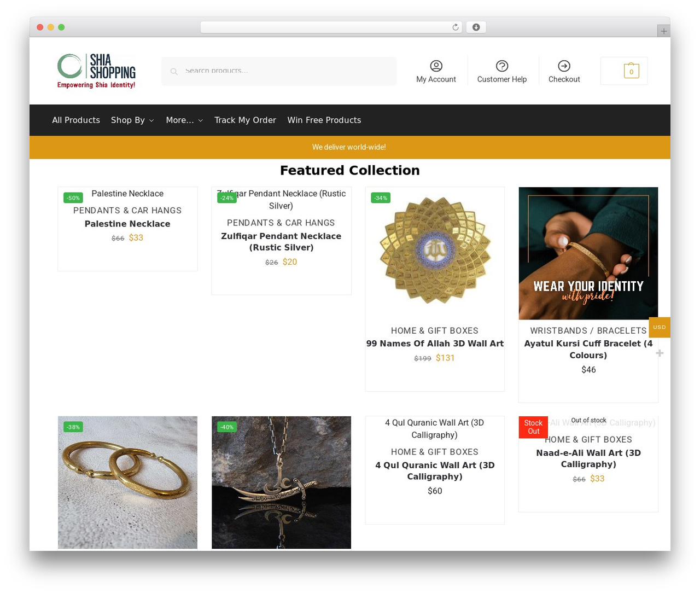This screenshot has width=700, height=593.
Task: Click the $60 price of 4 Qul art
Action: click(435, 491)
